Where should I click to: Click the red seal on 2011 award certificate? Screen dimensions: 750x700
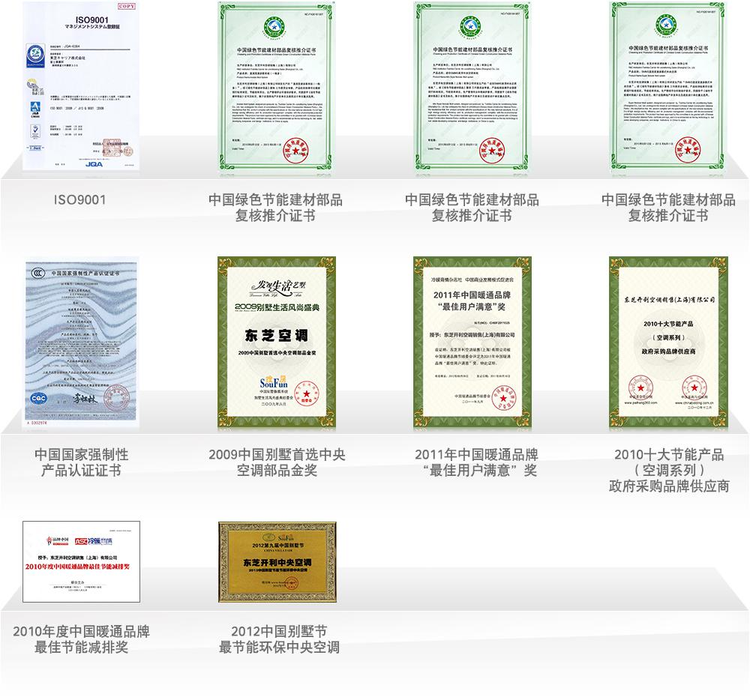click(x=504, y=397)
